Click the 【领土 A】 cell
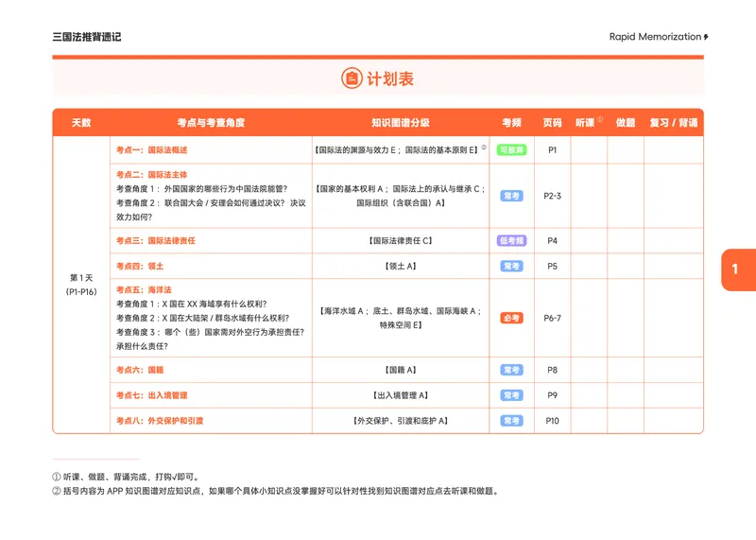Screen dimensions: 756x540 [x=401, y=266]
